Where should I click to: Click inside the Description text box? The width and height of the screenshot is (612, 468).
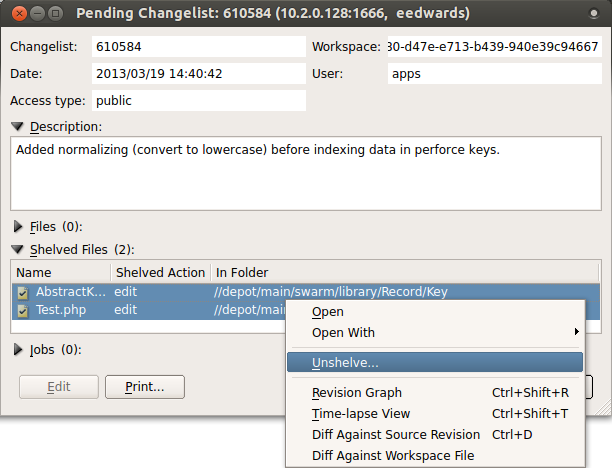tap(306, 174)
